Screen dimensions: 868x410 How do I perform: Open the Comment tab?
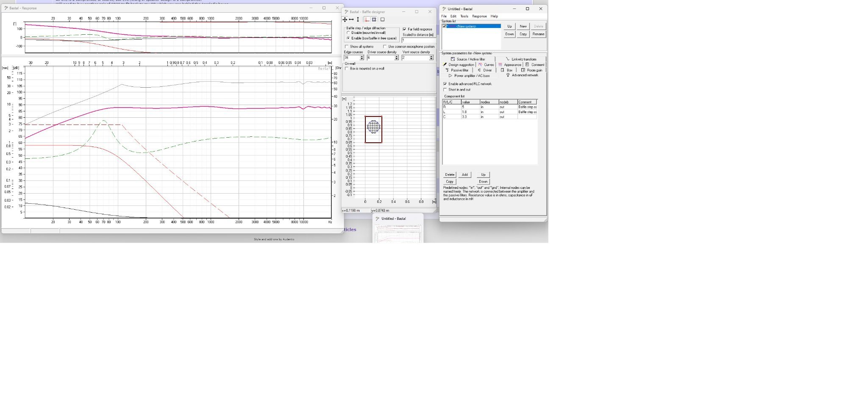tap(534, 65)
